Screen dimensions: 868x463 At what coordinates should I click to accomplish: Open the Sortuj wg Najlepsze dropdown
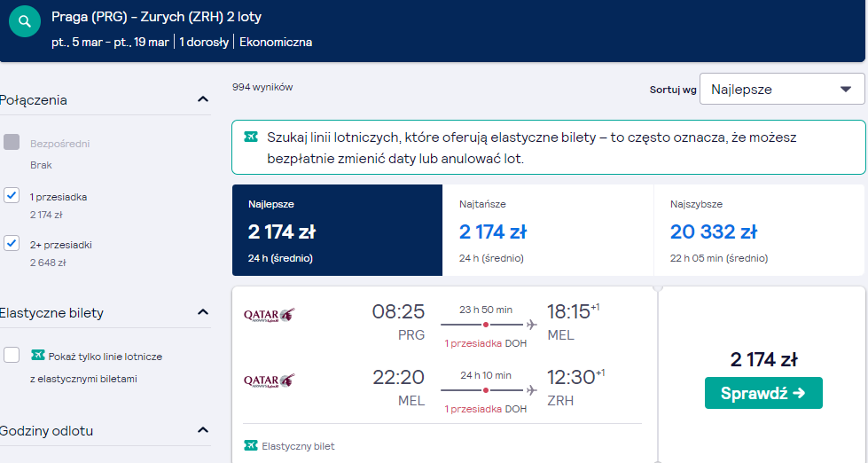pyautogui.click(x=782, y=89)
